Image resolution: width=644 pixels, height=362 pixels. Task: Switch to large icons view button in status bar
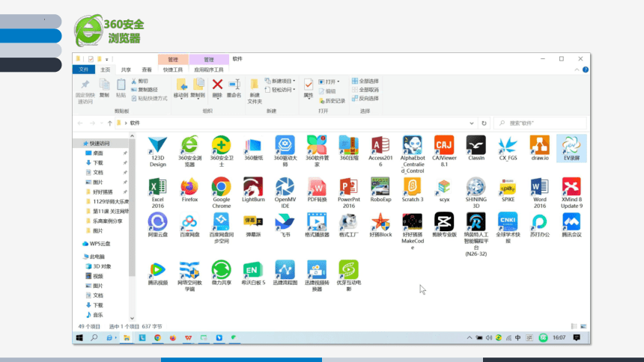583,326
